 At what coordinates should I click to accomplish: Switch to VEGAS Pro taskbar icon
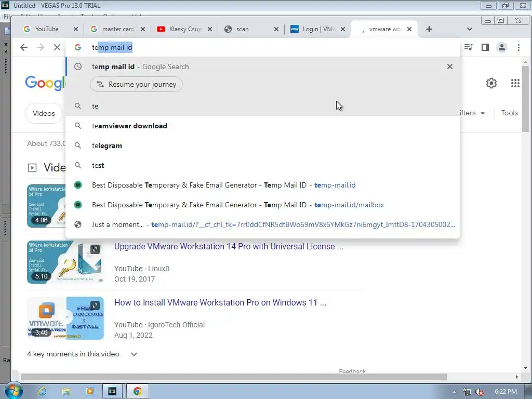(112, 391)
